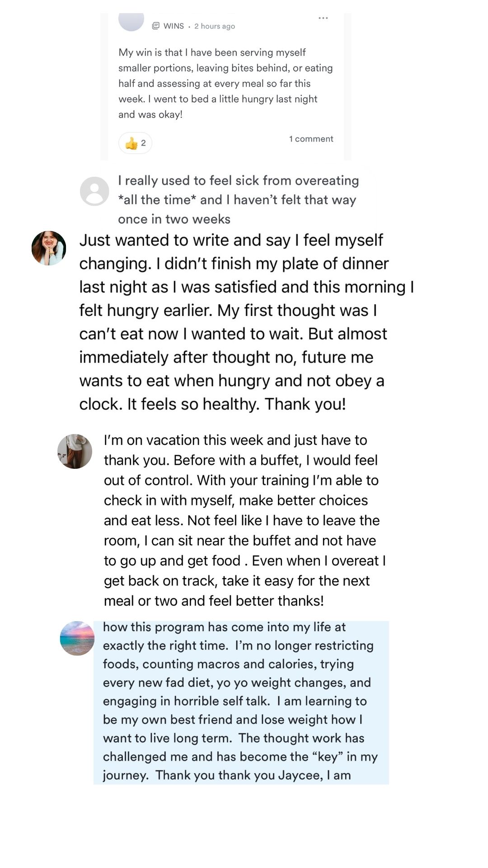Image resolution: width=488 pixels, height=868 pixels.
Task: Select the 'feel sick from overeating' comment
Action: tap(238, 199)
